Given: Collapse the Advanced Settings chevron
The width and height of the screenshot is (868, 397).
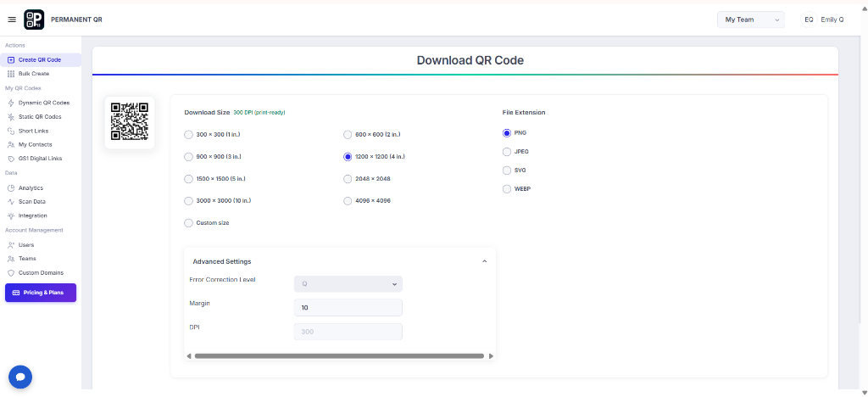Looking at the screenshot, I should [484, 261].
